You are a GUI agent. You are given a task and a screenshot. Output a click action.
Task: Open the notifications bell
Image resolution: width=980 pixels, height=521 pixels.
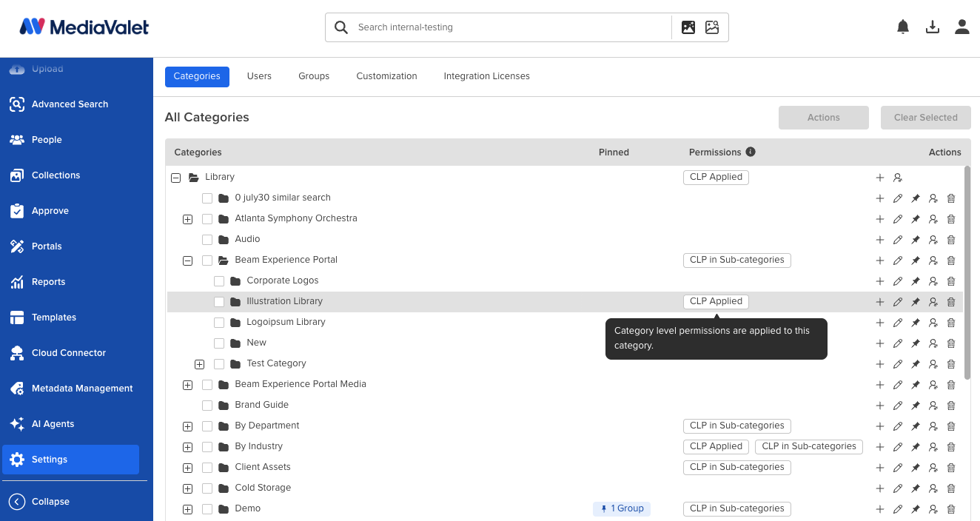click(903, 27)
